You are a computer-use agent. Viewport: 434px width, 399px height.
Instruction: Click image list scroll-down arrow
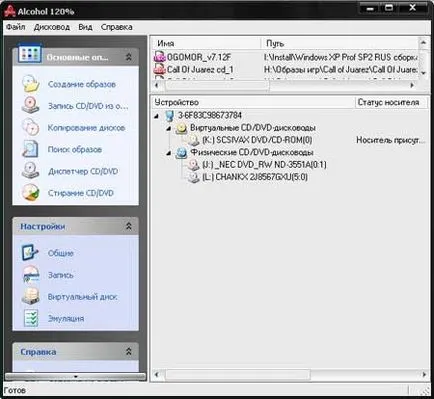[x=423, y=73]
